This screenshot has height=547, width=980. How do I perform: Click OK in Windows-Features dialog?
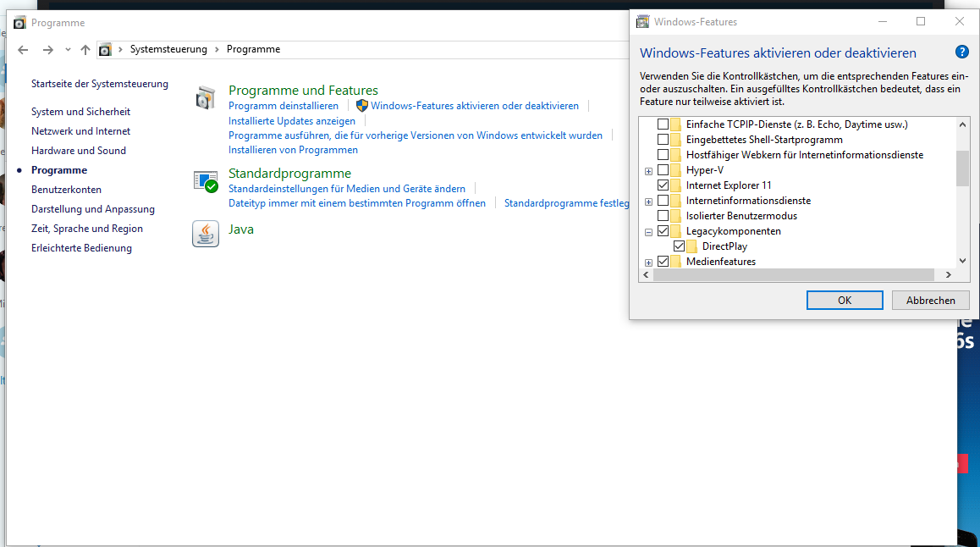click(845, 300)
